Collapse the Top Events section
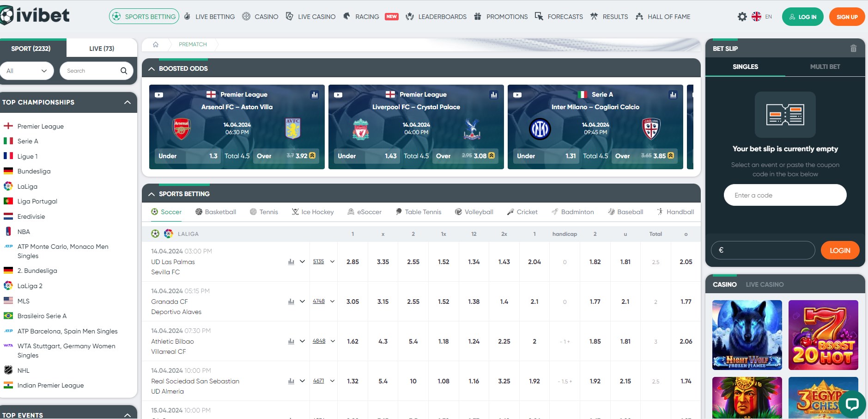 tap(127, 415)
